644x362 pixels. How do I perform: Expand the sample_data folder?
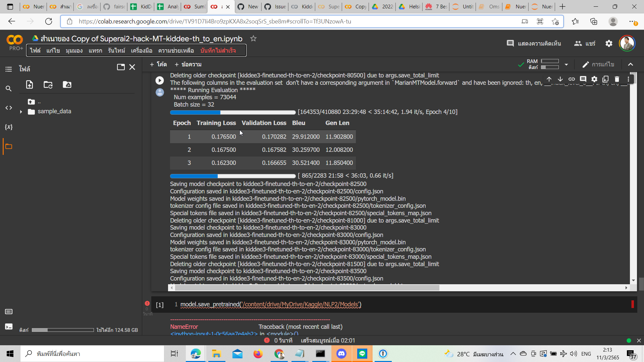point(21,112)
